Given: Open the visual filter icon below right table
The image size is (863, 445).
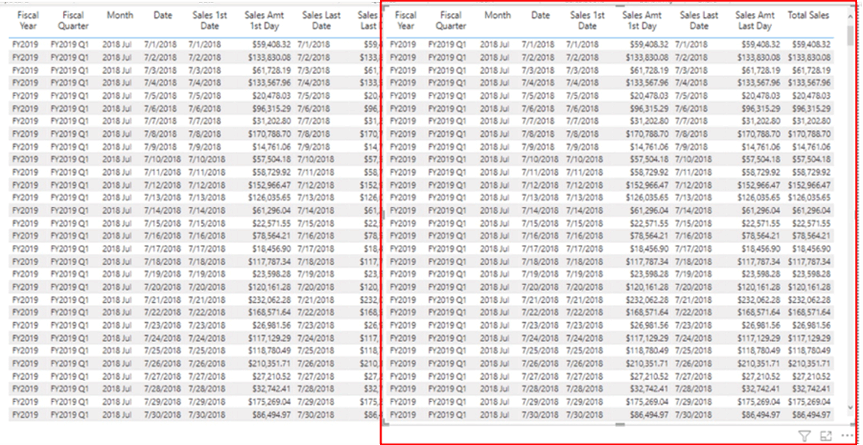Looking at the screenshot, I should click(x=805, y=436).
